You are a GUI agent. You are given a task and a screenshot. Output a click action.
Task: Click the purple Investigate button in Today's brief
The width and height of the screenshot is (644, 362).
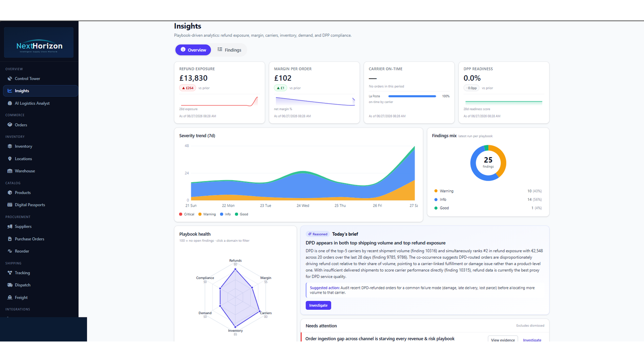[x=318, y=305]
